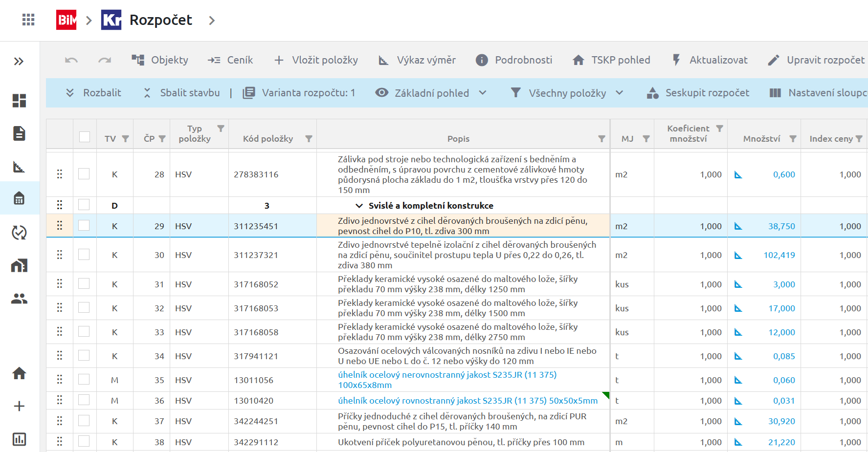Click the redo arrow icon
Screen dimensions: 868x452
tap(105, 60)
